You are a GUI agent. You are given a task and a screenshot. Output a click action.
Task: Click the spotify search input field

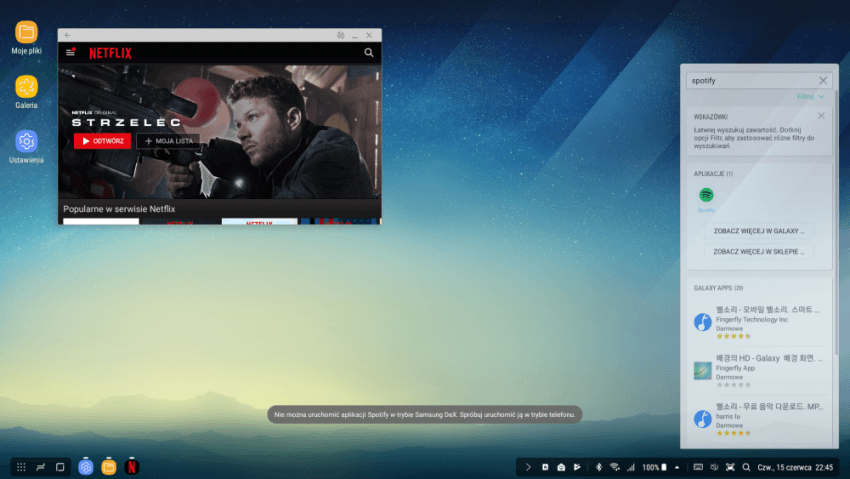[x=750, y=80]
